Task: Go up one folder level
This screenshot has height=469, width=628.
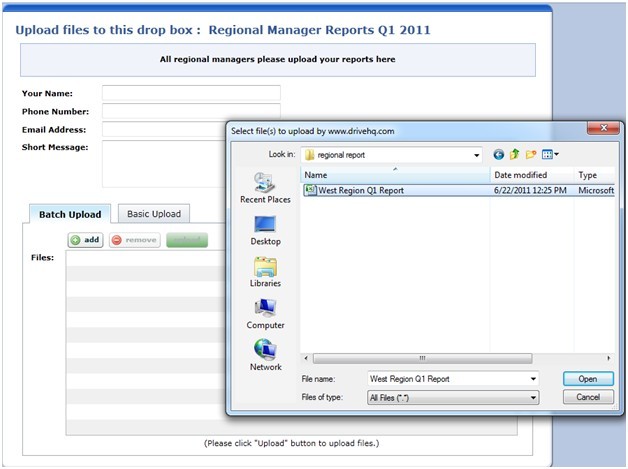Action: (515, 155)
